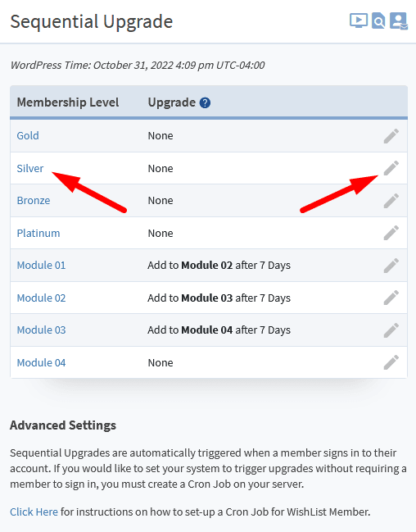Viewport: 416px width, 532px height.
Task: Open the Gold membership level link
Action: point(28,136)
